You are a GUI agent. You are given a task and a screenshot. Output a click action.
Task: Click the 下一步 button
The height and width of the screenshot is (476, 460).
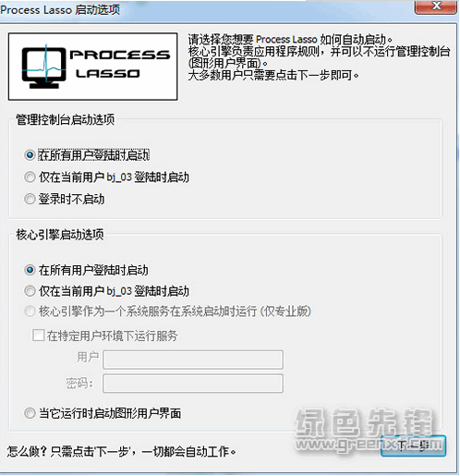click(x=413, y=445)
